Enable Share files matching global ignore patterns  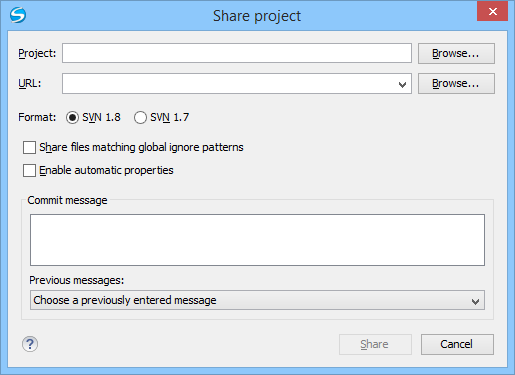pyautogui.click(x=29, y=147)
